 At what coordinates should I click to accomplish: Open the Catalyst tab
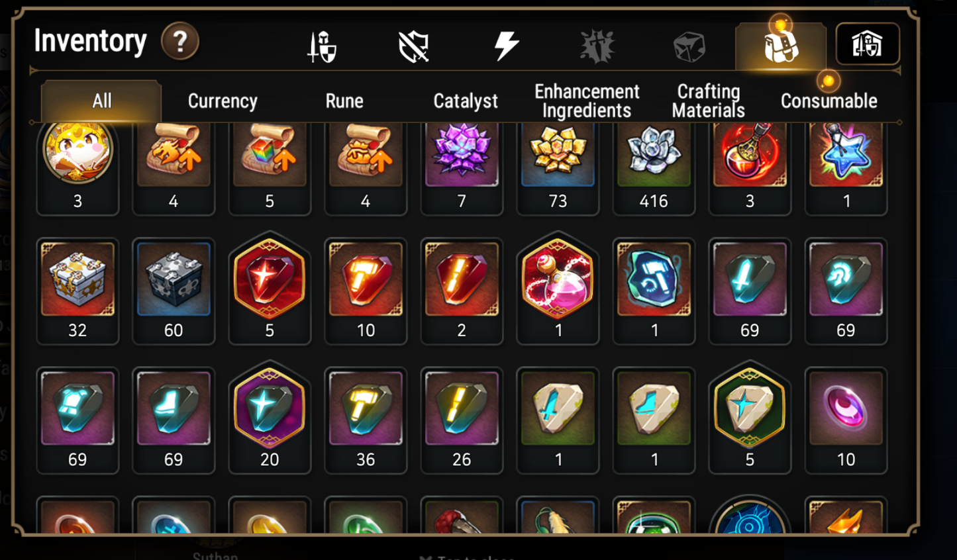pyautogui.click(x=466, y=101)
